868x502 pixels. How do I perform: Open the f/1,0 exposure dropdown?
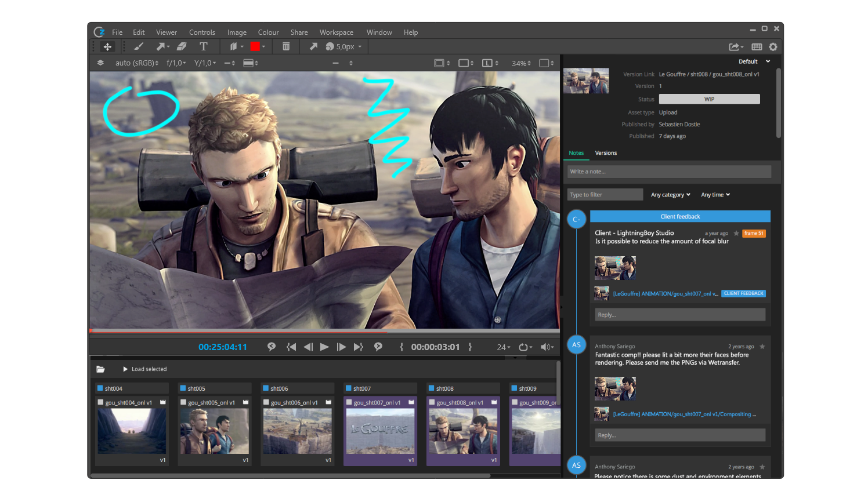click(x=176, y=63)
